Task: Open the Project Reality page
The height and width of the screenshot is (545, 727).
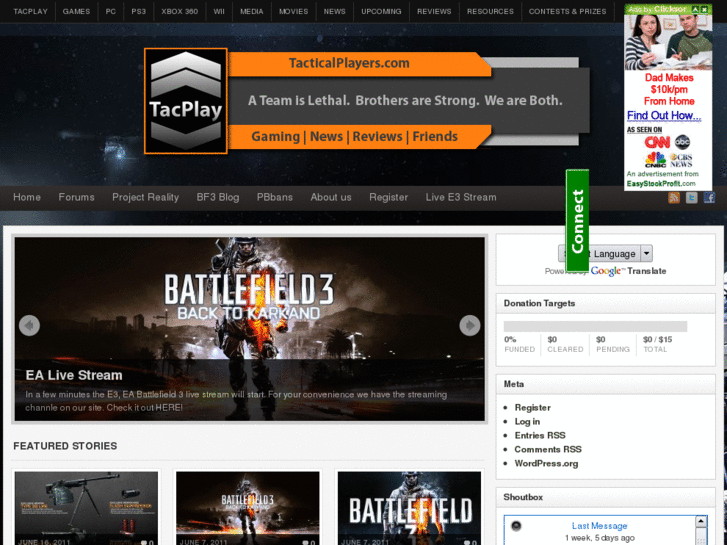Action: [146, 198]
